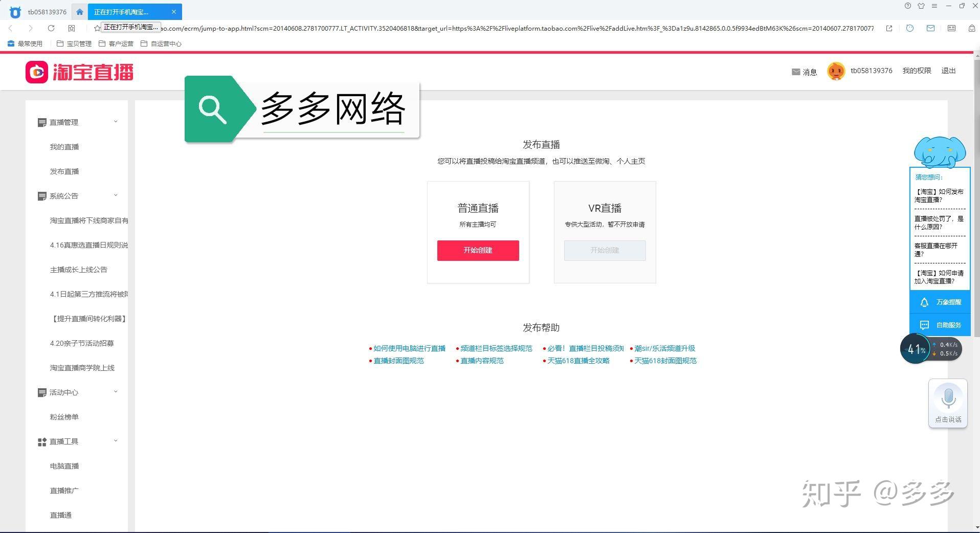
Task: Collapse the 直播管理 section chevron
Action: coord(116,122)
